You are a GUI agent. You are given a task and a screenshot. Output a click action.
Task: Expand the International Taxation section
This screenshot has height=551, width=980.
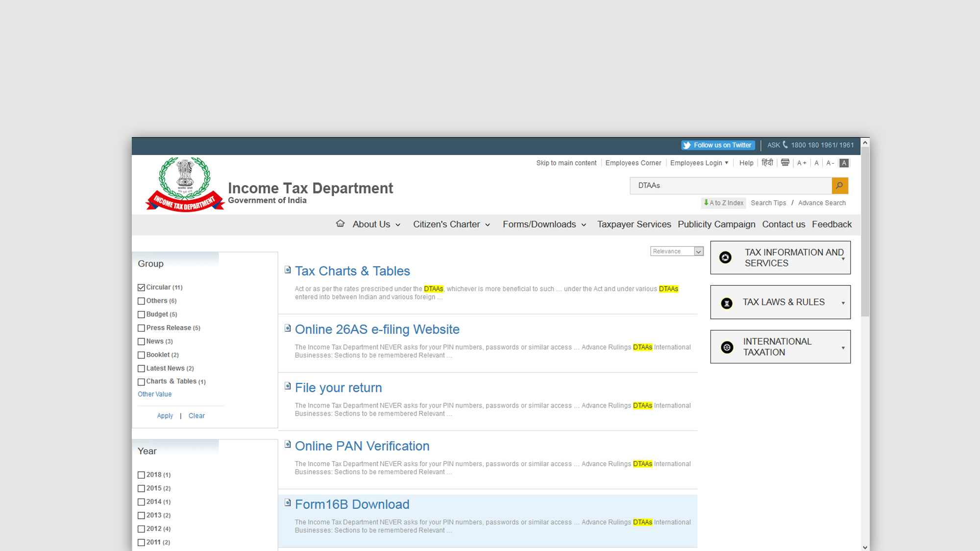[780, 347]
